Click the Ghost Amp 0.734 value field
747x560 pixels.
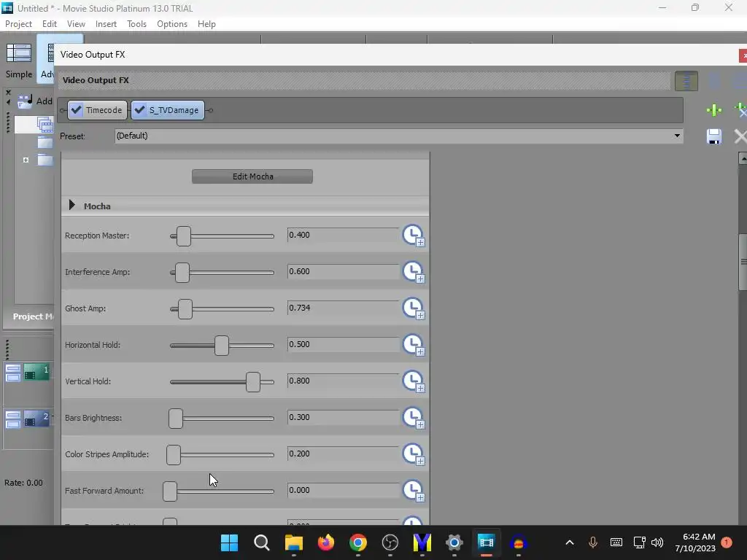coord(343,308)
